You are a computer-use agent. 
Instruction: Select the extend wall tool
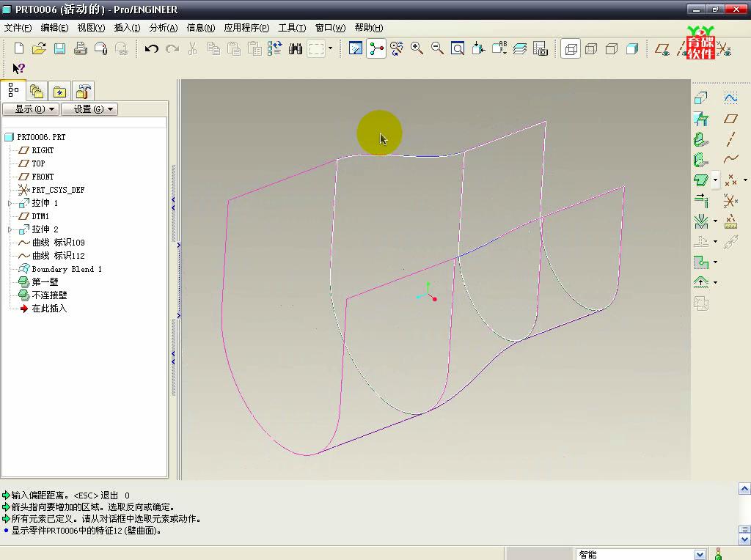click(x=700, y=201)
